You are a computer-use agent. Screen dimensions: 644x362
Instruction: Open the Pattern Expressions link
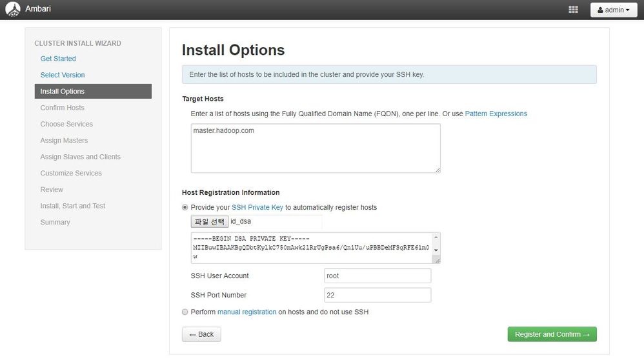point(496,114)
